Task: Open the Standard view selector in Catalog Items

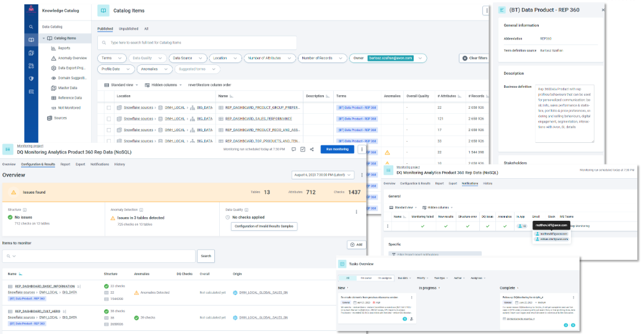Action: [121, 85]
